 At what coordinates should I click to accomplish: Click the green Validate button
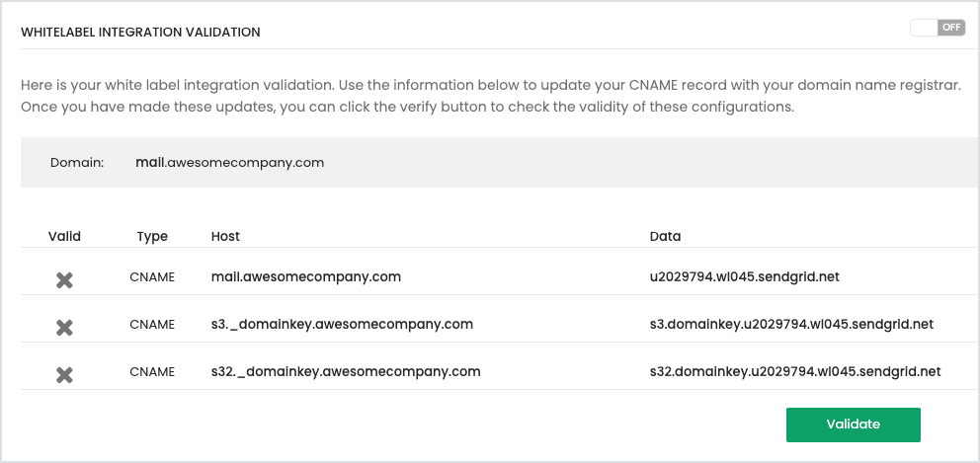tap(853, 424)
